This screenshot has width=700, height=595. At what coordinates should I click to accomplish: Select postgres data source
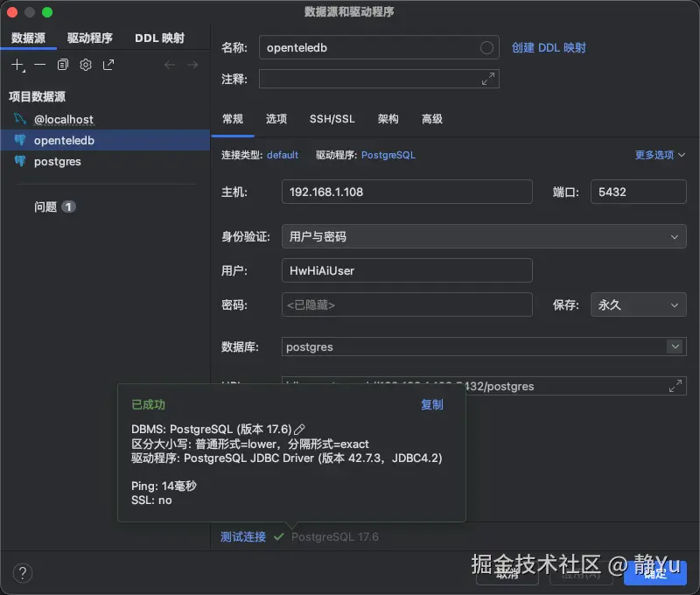coord(105,161)
